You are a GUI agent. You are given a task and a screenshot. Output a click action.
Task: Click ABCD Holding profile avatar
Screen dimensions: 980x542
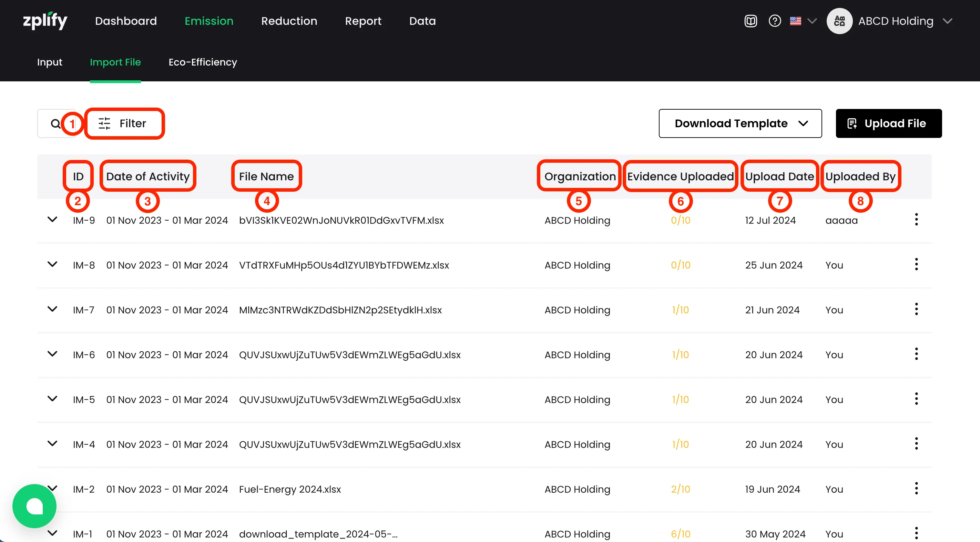coord(839,21)
